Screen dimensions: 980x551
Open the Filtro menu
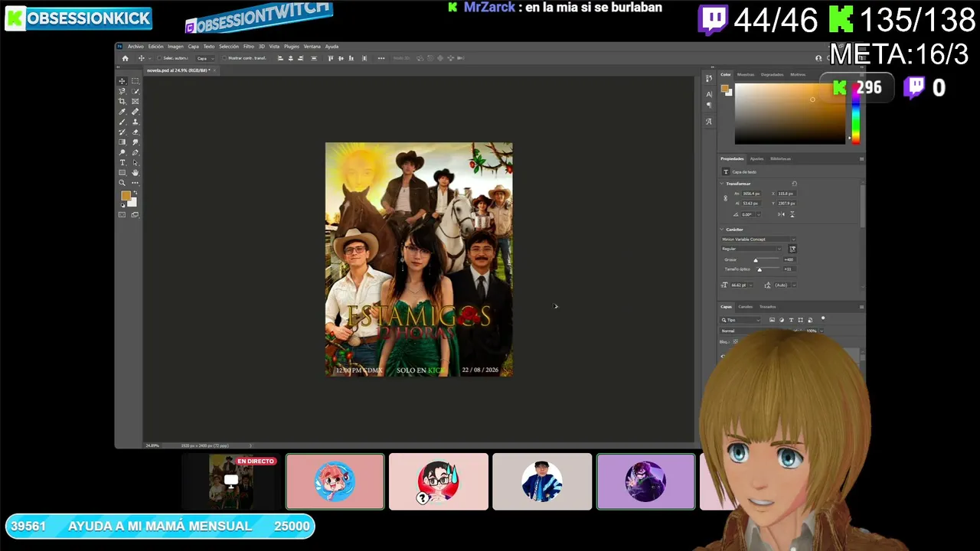pyautogui.click(x=249, y=47)
